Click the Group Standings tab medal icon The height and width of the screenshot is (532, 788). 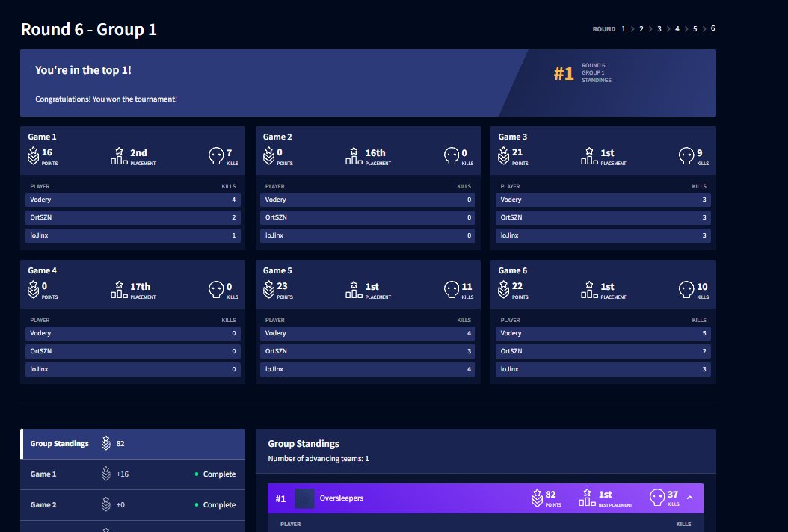(106, 443)
